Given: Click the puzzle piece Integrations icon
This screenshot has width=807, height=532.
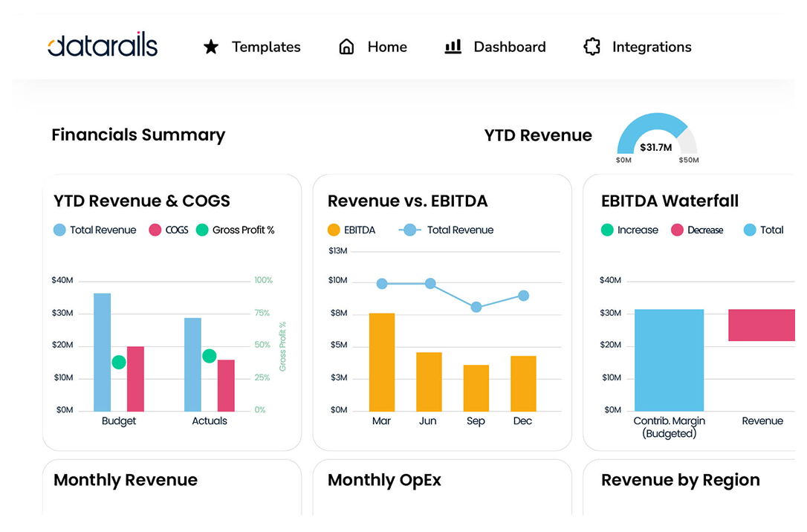Looking at the screenshot, I should tap(592, 47).
